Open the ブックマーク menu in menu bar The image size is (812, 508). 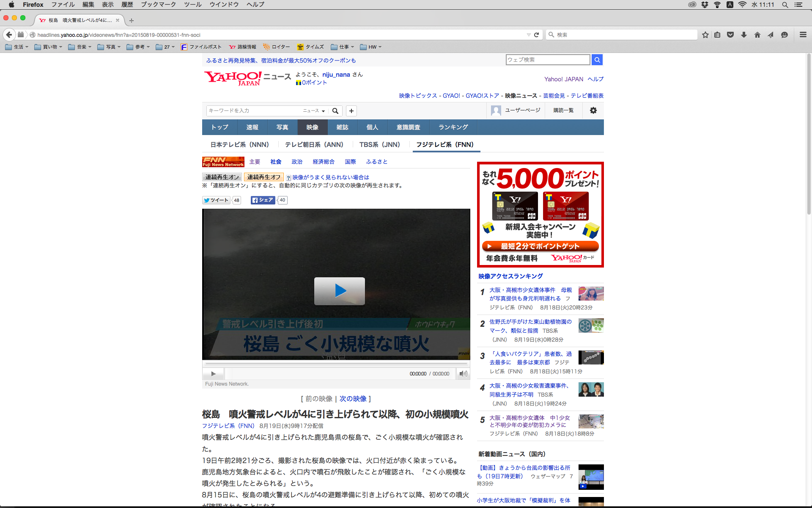[158, 5]
